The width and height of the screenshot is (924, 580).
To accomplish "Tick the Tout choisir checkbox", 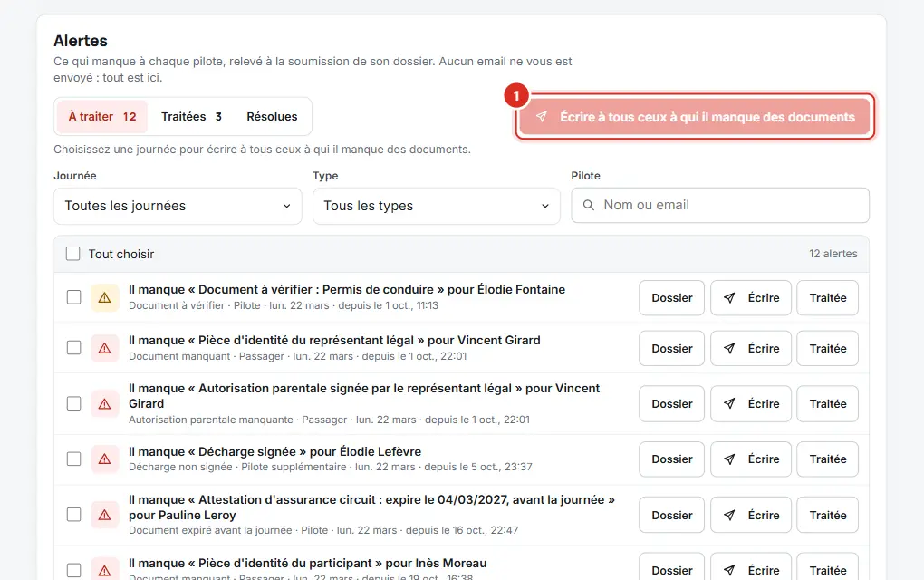I will (x=73, y=254).
